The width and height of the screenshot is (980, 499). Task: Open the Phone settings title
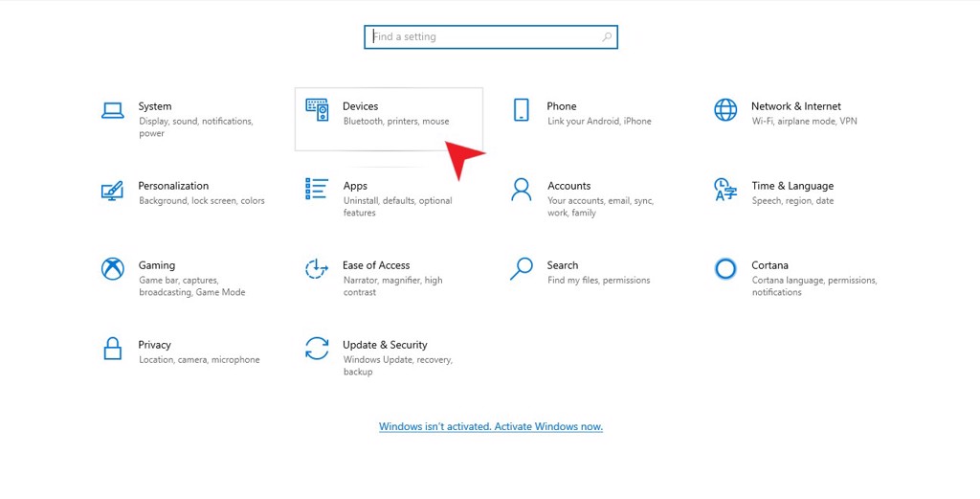tap(562, 106)
